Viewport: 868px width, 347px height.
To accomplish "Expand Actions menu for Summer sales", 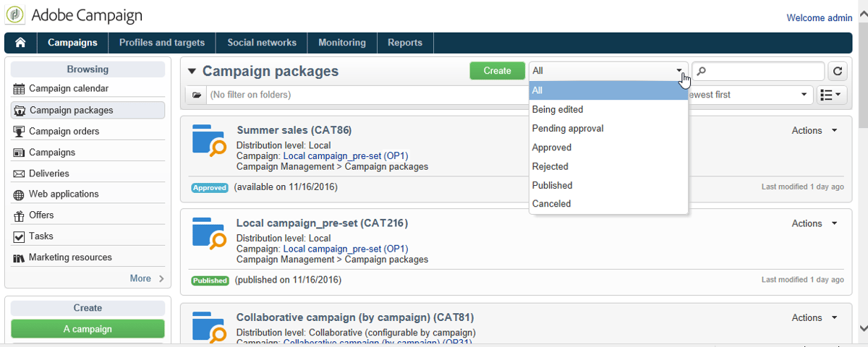I will 814,131.
